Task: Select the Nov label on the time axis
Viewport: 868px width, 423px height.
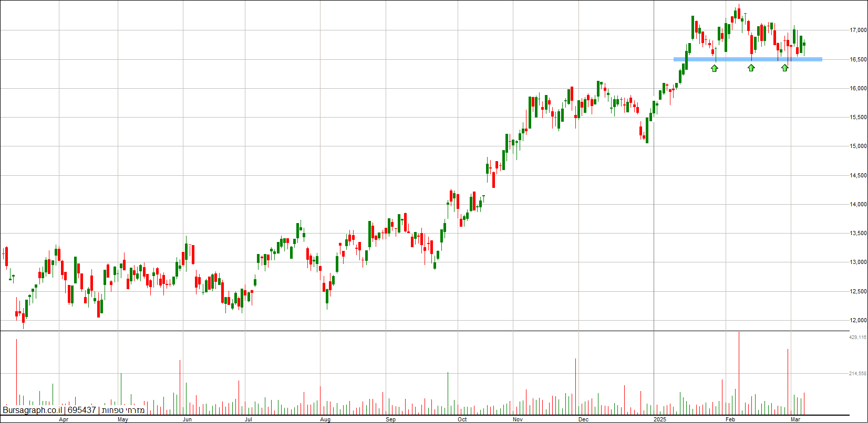Action: (518, 419)
